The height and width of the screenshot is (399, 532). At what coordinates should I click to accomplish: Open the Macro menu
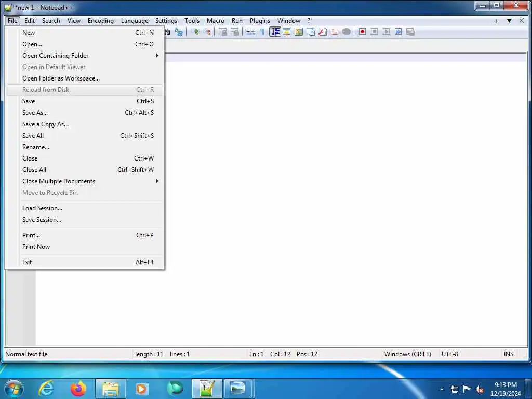pos(216,21)
